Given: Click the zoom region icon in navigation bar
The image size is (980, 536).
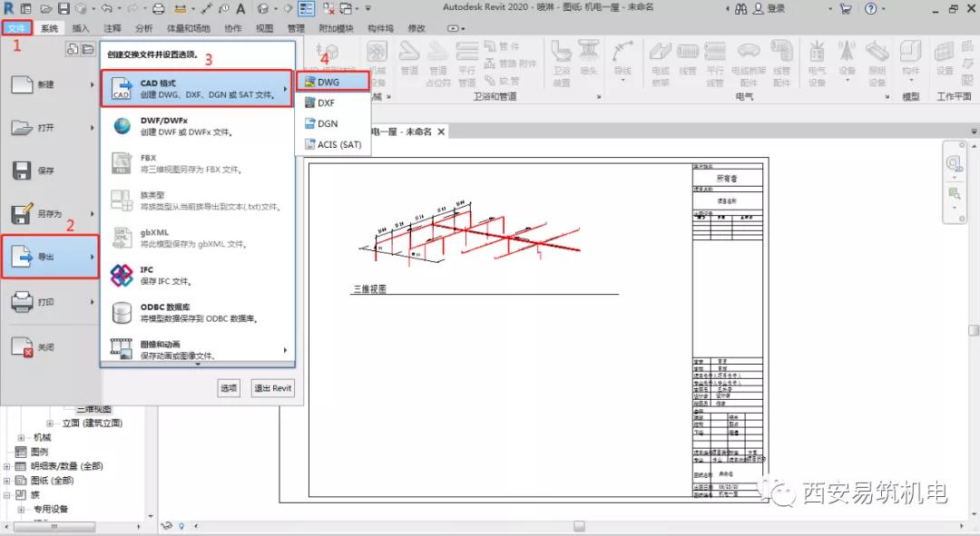Looking at the screenshot, I should (955, 193).
